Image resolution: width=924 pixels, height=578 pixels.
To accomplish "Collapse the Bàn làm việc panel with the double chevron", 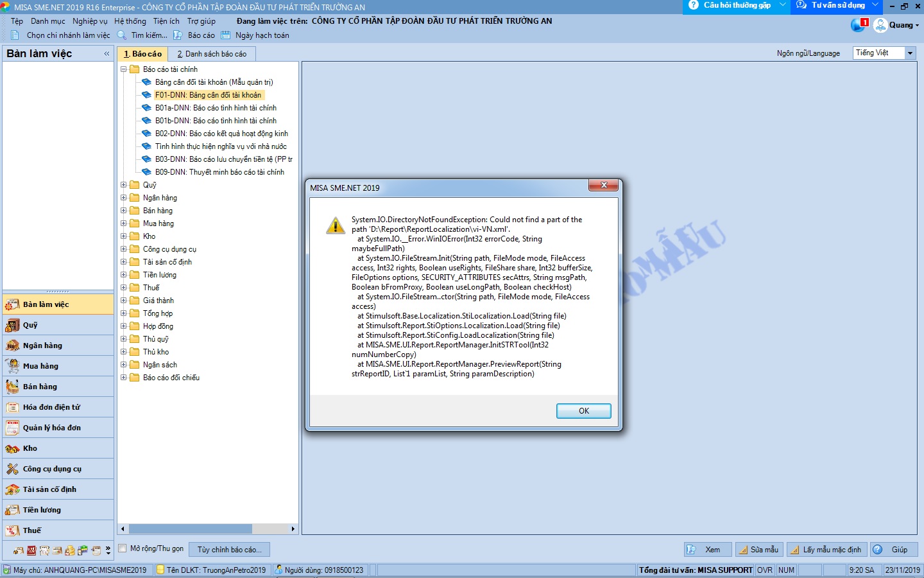I will 107,54.
